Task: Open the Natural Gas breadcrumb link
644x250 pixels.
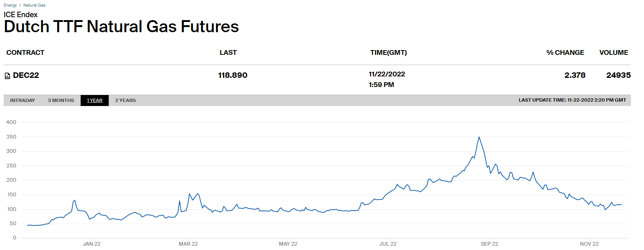Action: [34, 5]
